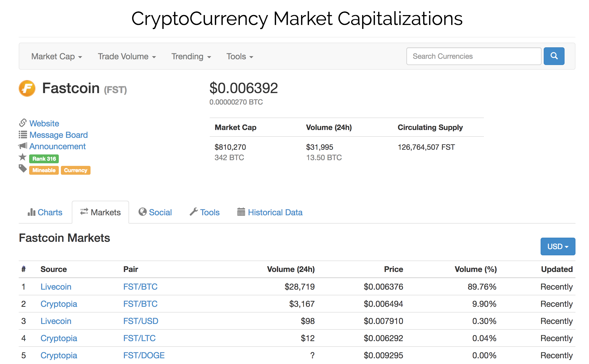Open the USD currency selector
Viewport: 589px width, 364px height.
(558, 246)
